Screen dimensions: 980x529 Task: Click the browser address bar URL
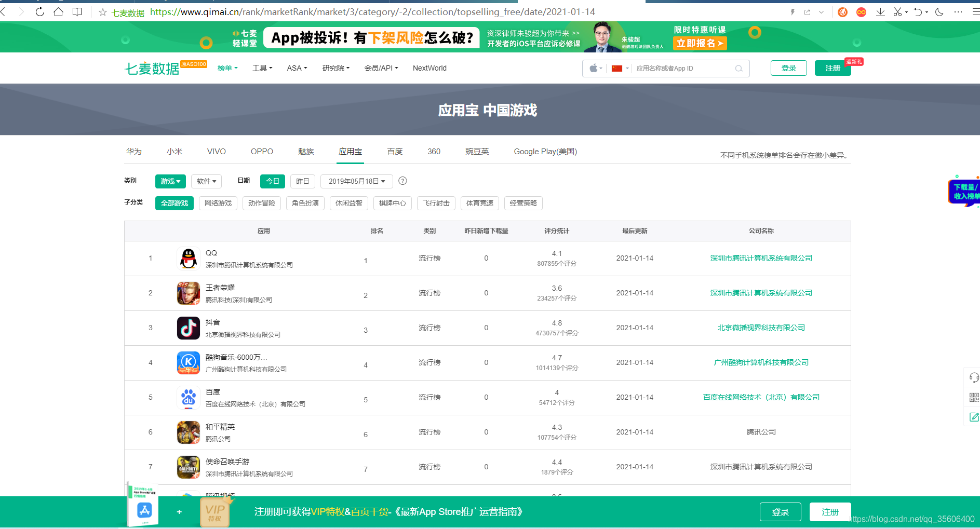click(372, 12)
